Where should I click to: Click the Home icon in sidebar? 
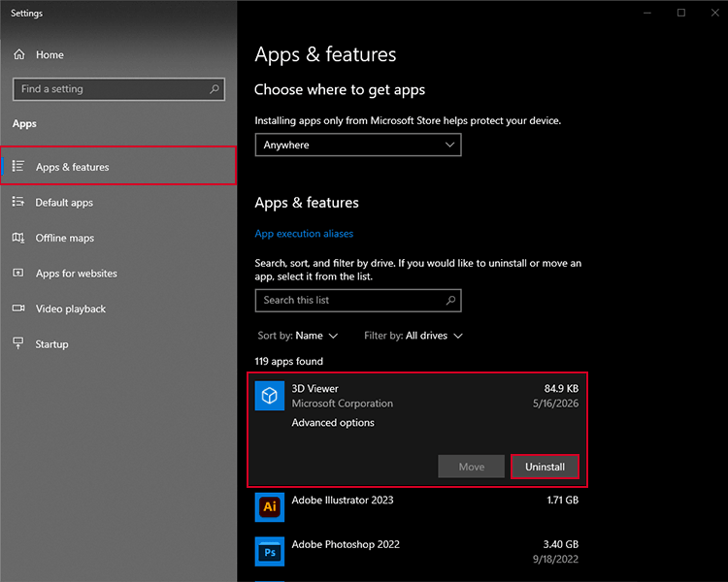19,54
